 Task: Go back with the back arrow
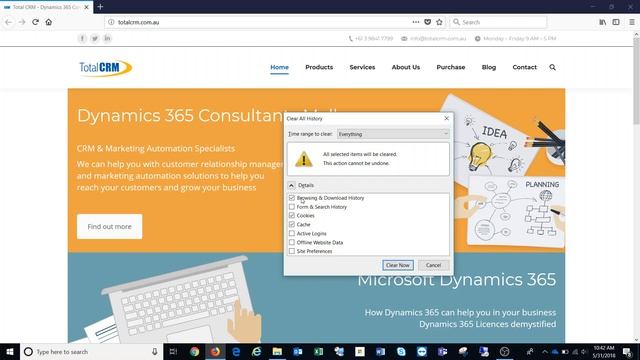(x=9, y=22)
